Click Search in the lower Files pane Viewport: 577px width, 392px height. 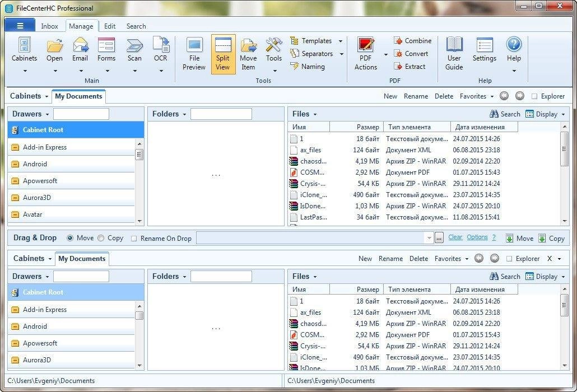point(505,277)
